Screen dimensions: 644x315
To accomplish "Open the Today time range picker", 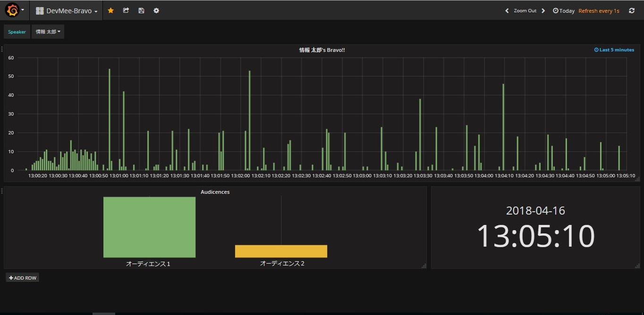I will tap(564, 10).
